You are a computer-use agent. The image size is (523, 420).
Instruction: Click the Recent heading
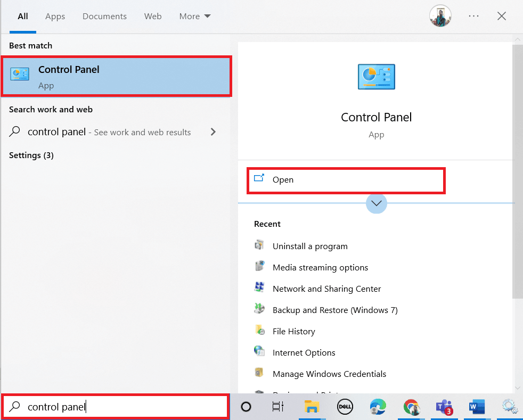tap(267, 224)
